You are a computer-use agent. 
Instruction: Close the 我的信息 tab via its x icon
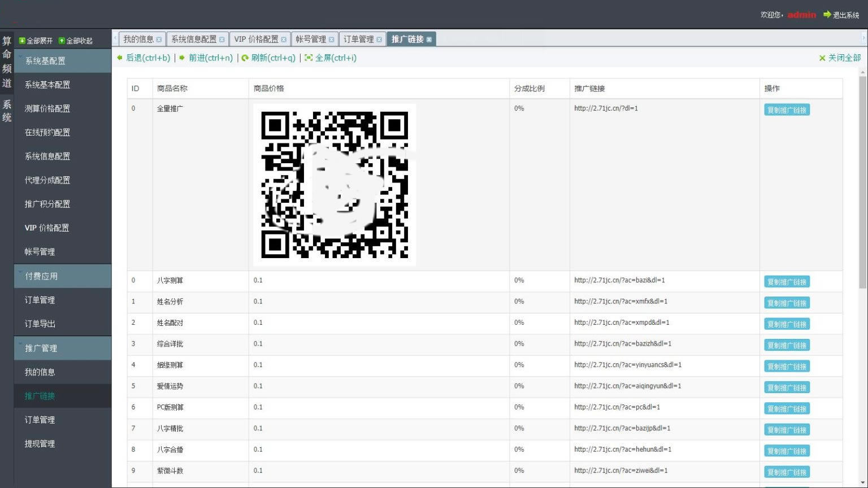(159, 40)
